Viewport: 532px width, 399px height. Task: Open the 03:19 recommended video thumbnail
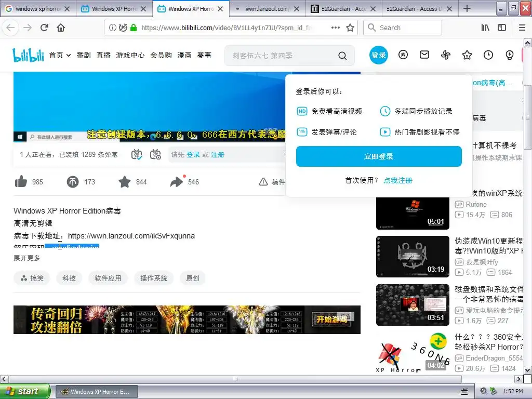click(x=413, y=257)
